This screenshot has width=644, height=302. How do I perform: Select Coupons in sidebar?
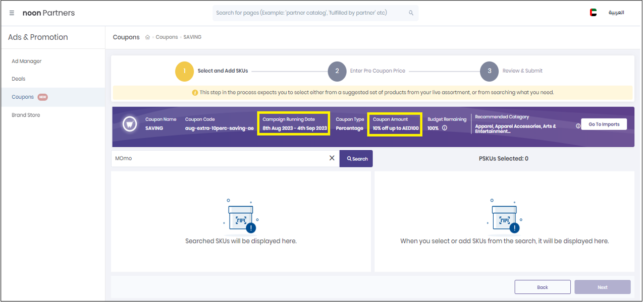[x=52, y=97]
